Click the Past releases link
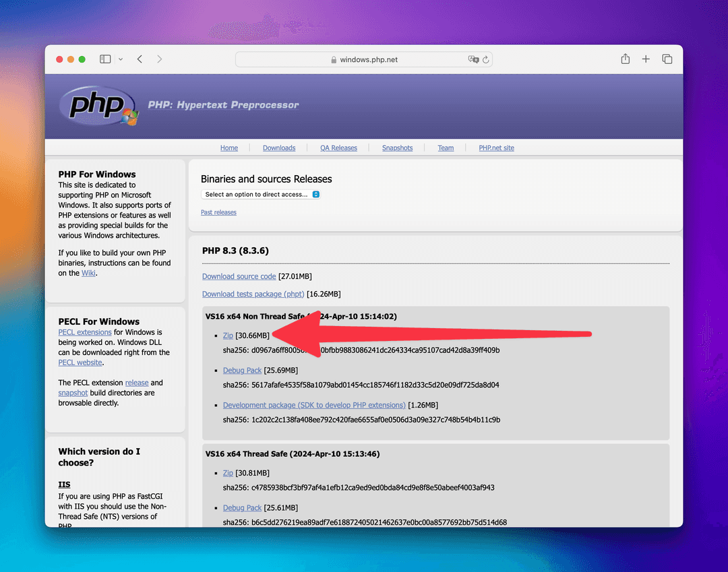The image size is (728, 572). (x=218, y=212)
